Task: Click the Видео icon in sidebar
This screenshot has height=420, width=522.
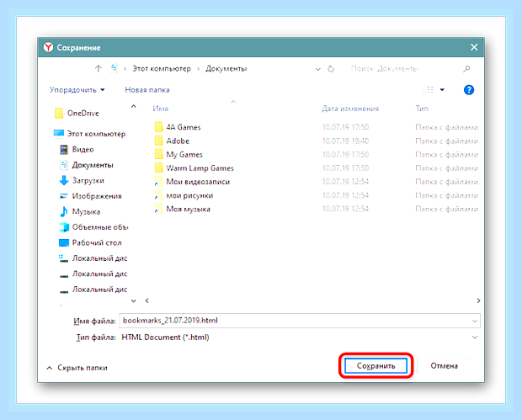Action: pyautogui.click(x=64, y=150)
